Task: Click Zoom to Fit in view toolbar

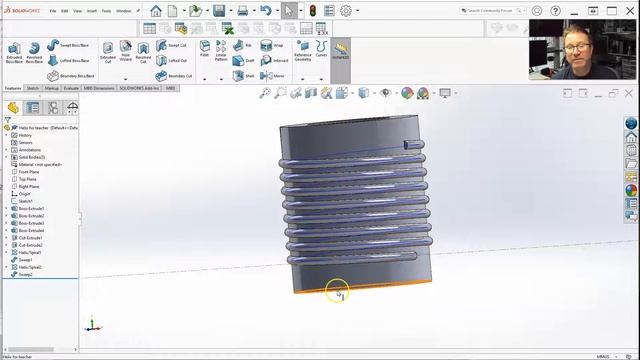Action: point(265,93)
